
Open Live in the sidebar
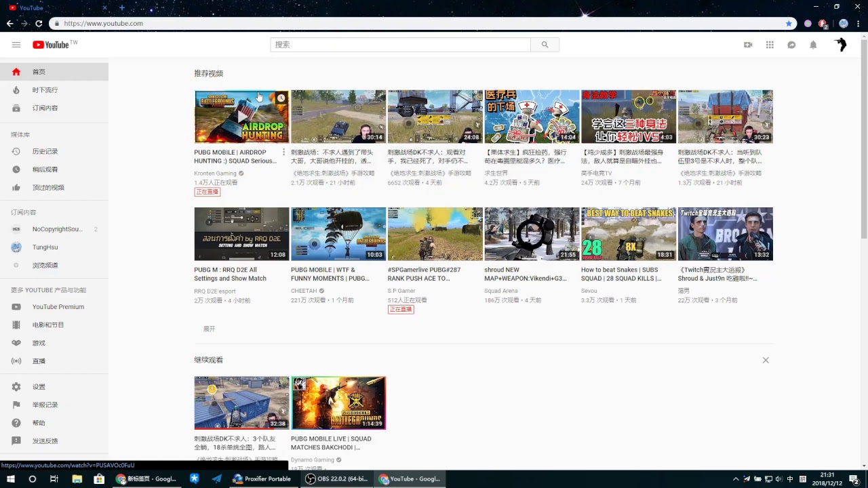click(x=54, y=361)
